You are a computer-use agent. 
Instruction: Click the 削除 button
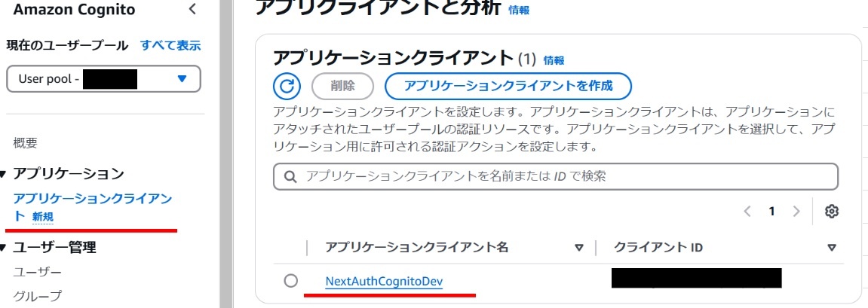pos(343,86)
